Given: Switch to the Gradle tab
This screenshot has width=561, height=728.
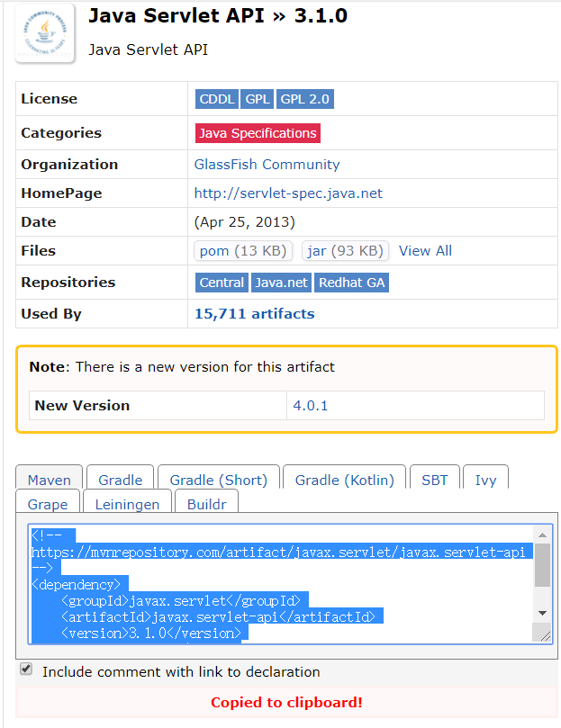Looking at the screenshot, I should pyautogui.click(x=121, y=480).
